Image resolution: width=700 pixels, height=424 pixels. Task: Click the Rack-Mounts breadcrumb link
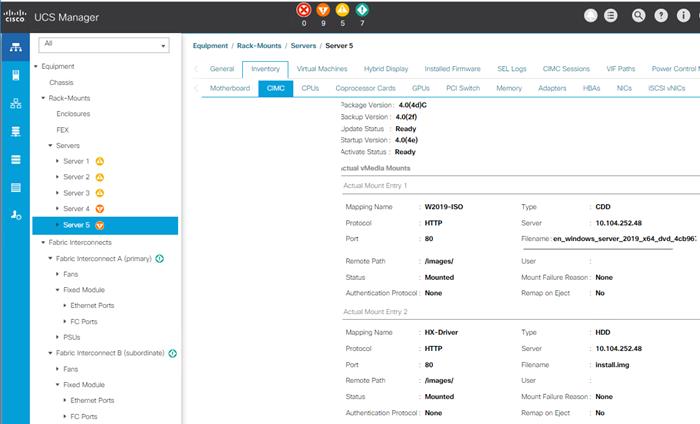click(x=259, y=46)
